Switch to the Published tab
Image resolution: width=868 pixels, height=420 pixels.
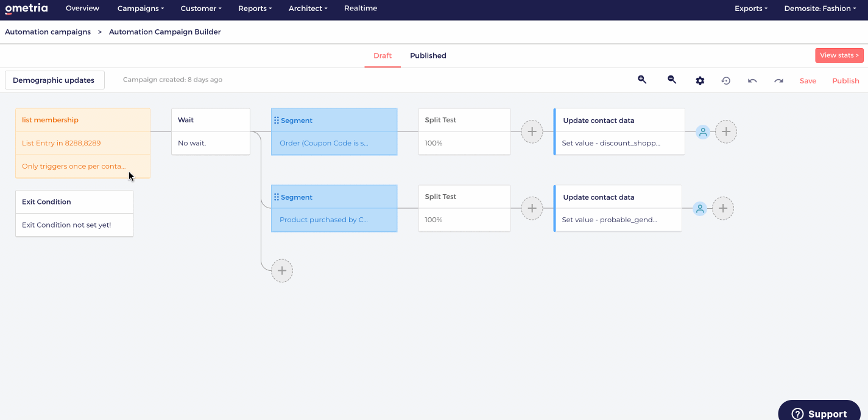pos(428,55)
